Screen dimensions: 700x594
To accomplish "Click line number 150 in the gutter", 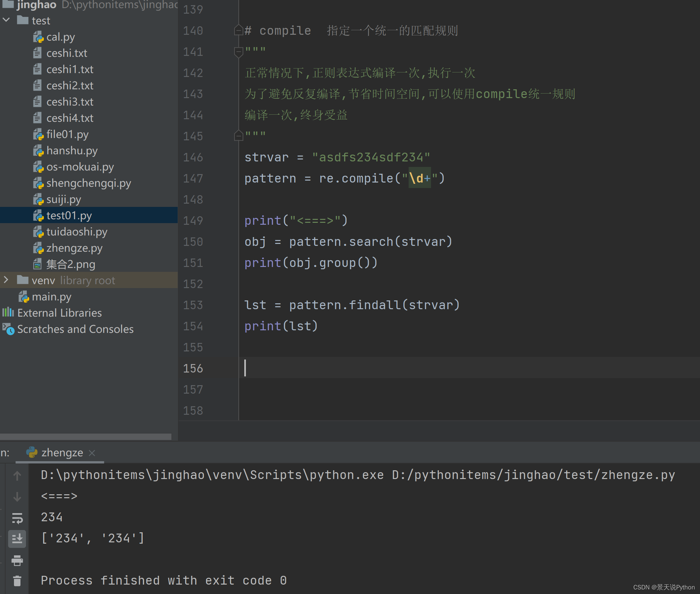I will [x=193, y=242].
